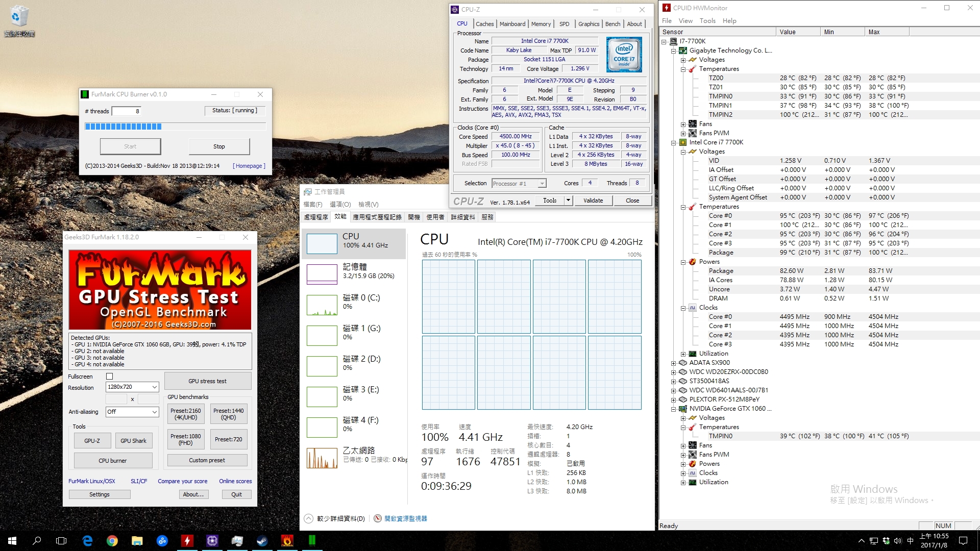Launch Microsoft Edge from the taskbar
The image size is (980, 551).
click(87, 541)
